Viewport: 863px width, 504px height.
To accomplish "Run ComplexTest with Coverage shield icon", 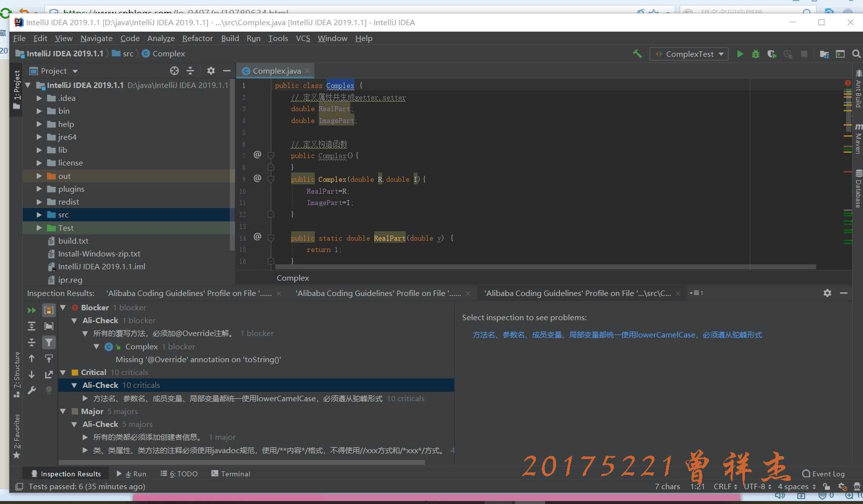I will 772,54.
